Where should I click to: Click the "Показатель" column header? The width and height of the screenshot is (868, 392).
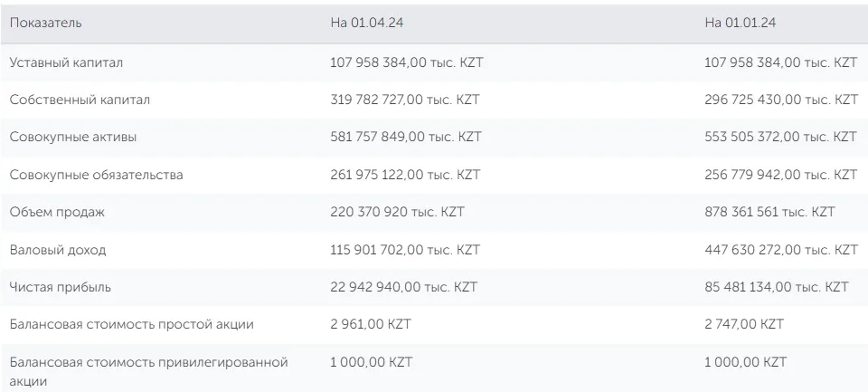[45, 23]
